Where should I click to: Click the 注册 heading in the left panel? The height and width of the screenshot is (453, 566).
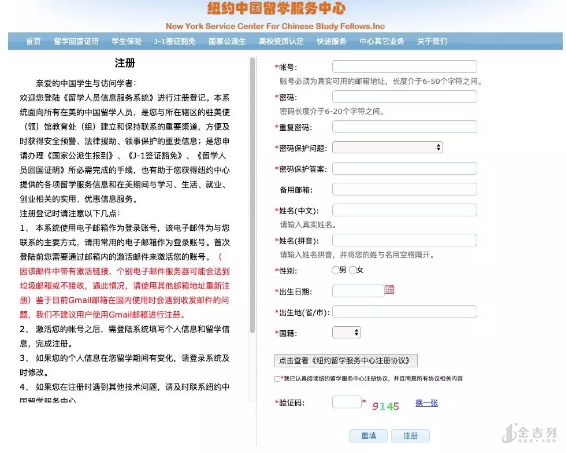125,63
